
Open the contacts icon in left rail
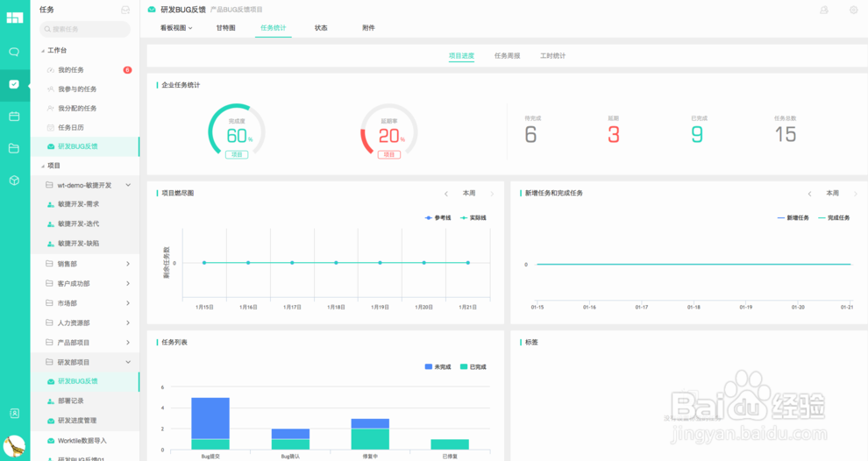pos(14,413)
